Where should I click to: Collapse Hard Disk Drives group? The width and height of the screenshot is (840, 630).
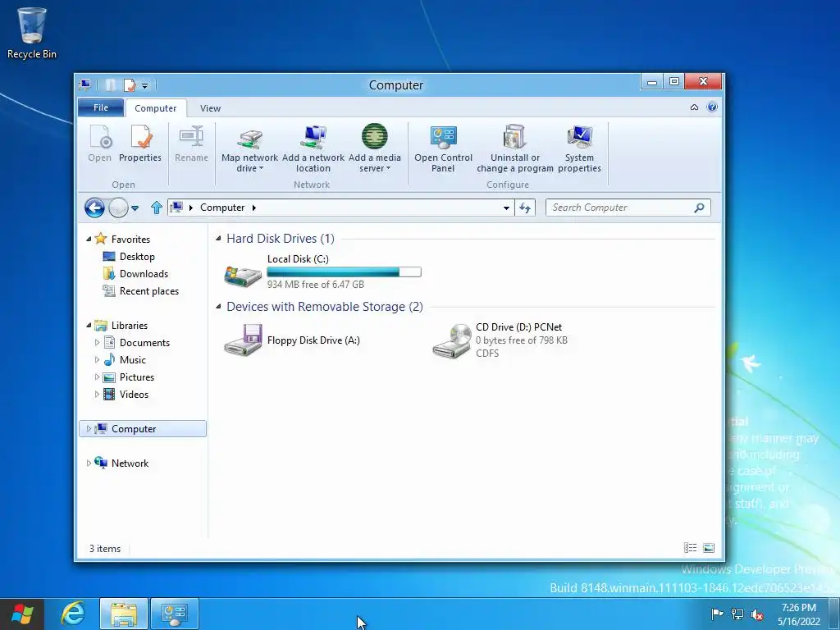[218, 239]
